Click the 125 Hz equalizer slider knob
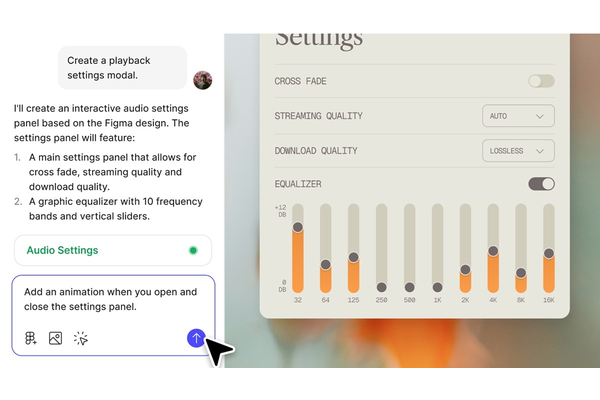The image size is (600, 400). click(354, 257)
